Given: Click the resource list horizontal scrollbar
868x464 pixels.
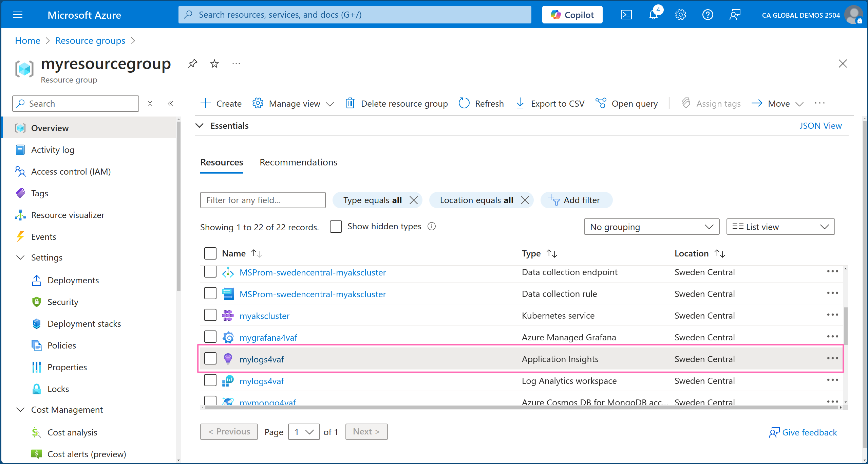Looking at the screenshot, I should click(x=521, y=407).
